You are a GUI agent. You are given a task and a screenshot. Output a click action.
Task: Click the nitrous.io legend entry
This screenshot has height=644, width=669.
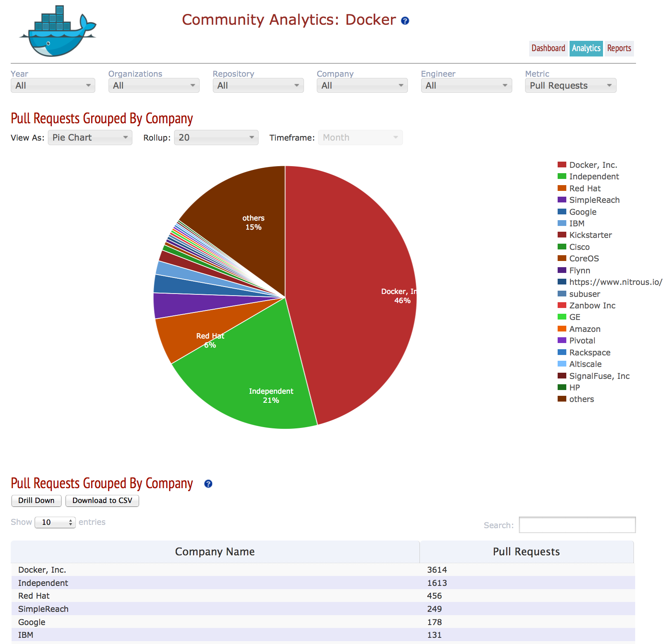610,282
